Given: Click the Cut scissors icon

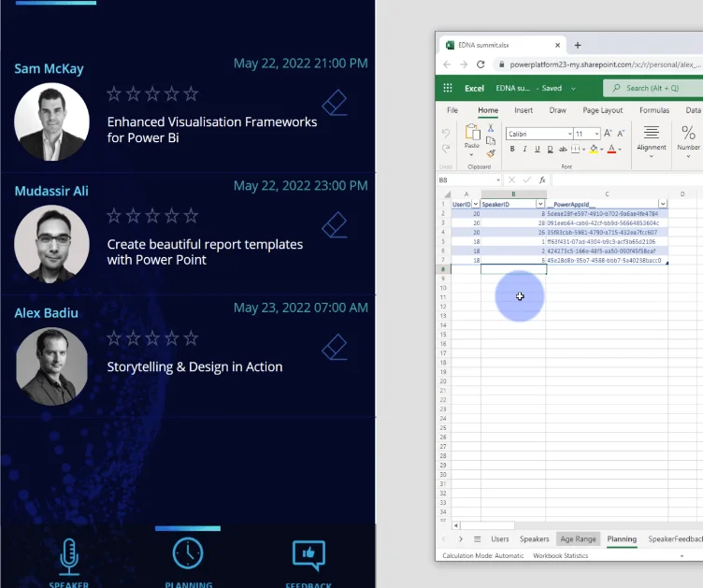Looking at the screenshot, I should pyautogui.click(x=491, y=128).
